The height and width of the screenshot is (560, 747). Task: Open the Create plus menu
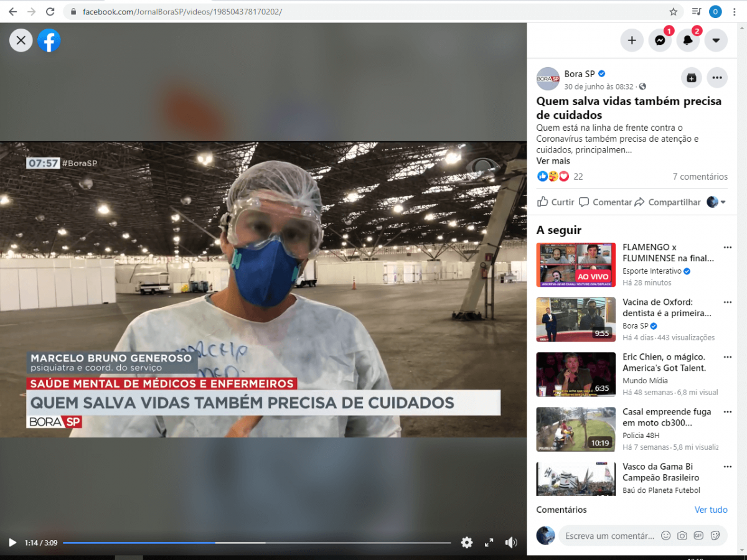click(632, 40)
